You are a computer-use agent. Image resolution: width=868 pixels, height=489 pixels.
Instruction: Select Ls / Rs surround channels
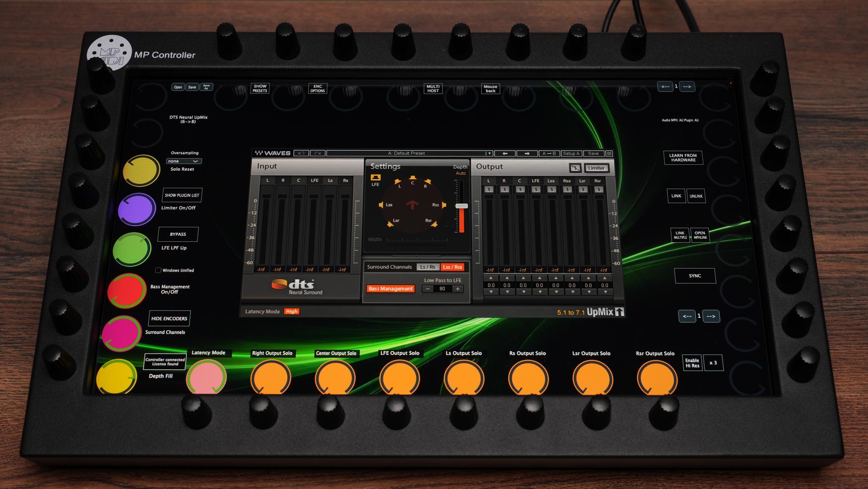pyautogui.click(x=428, y=267)
